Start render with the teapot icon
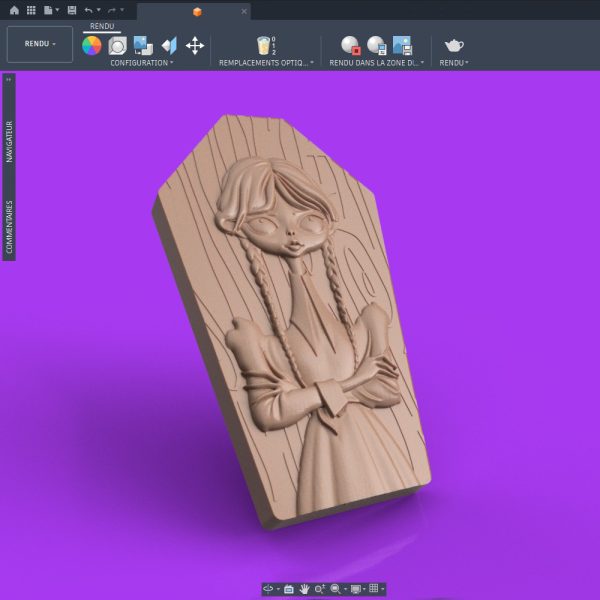 [x=454, y=46]
